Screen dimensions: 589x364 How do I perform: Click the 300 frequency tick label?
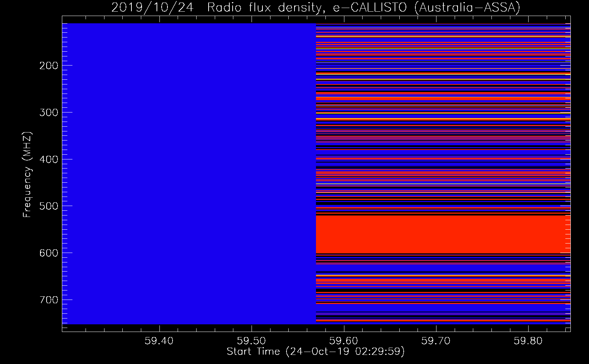pyautogui.click(x=49, y=112)
